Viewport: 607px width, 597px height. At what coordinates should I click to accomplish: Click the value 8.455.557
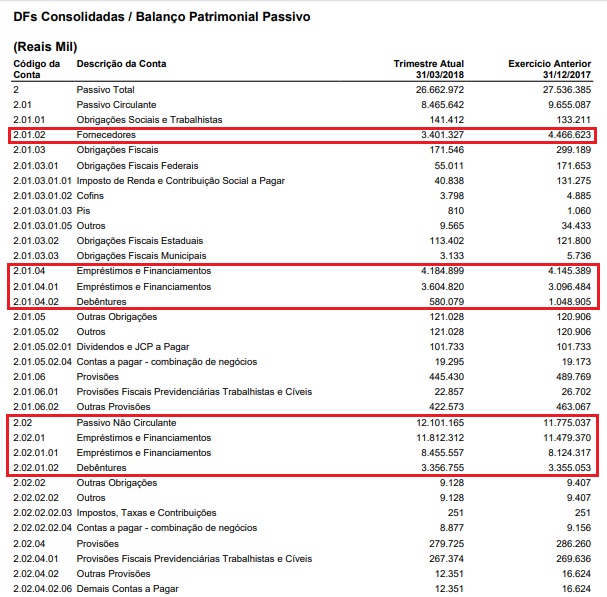[x=442, y=453]
